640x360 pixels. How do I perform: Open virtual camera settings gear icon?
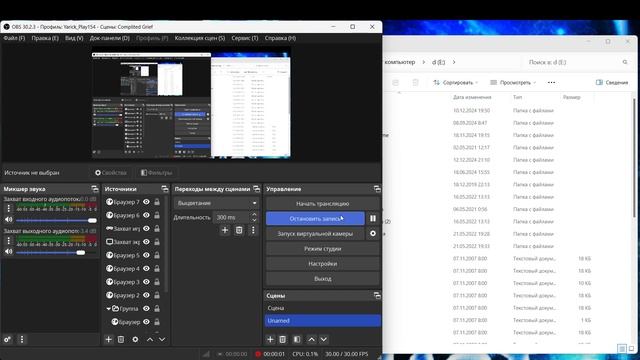click(373, 233)
